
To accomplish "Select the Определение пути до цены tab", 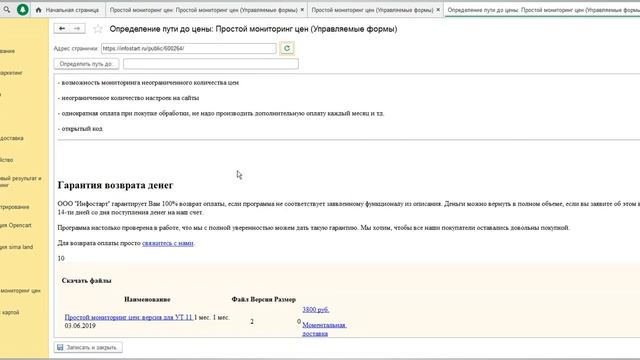I will pos(543,10).
